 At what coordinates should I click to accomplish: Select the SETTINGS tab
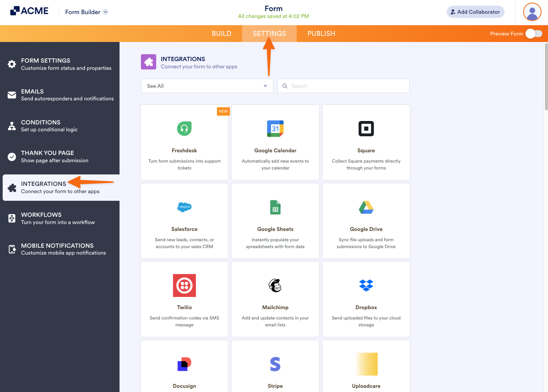click(x=269, y=34)
